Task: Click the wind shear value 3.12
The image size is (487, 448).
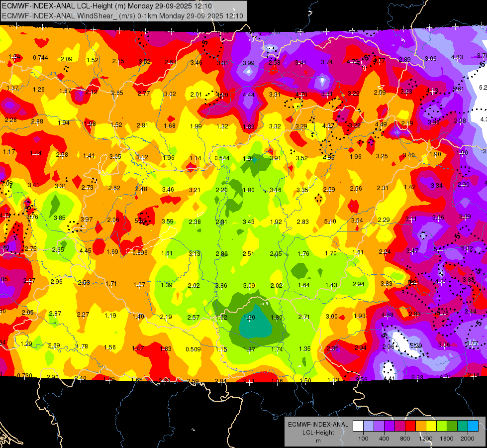Action: pyautogui.click(x=142, y=157)
